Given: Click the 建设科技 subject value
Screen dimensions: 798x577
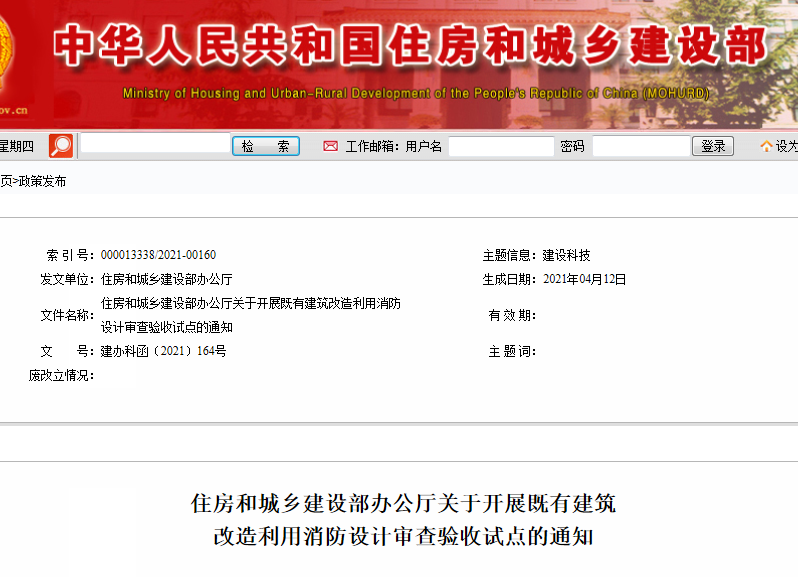Looking at the screenshot, I should click(x=566, y=255).
